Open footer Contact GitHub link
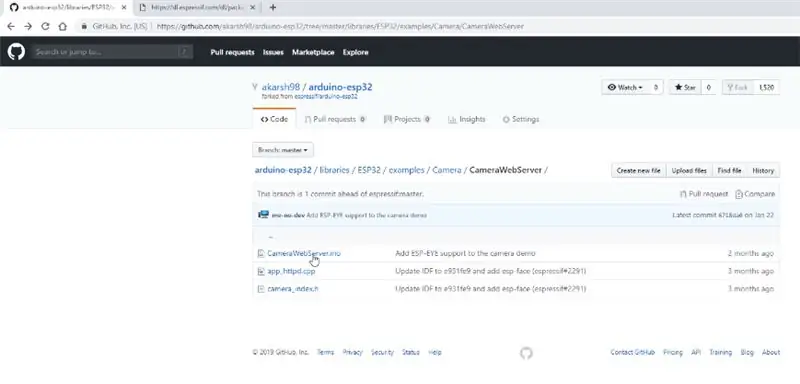This screenshot has height=384, width=800. (x=633, y=352)
